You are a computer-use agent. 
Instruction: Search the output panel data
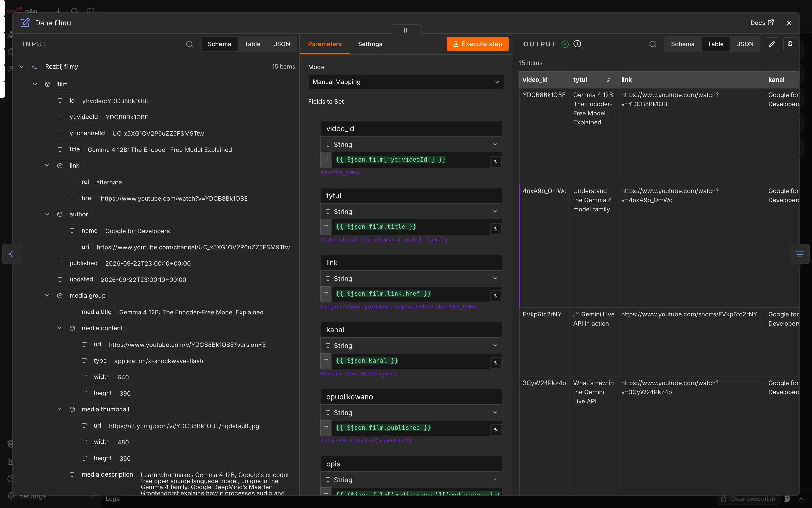[x=653, y=44]
